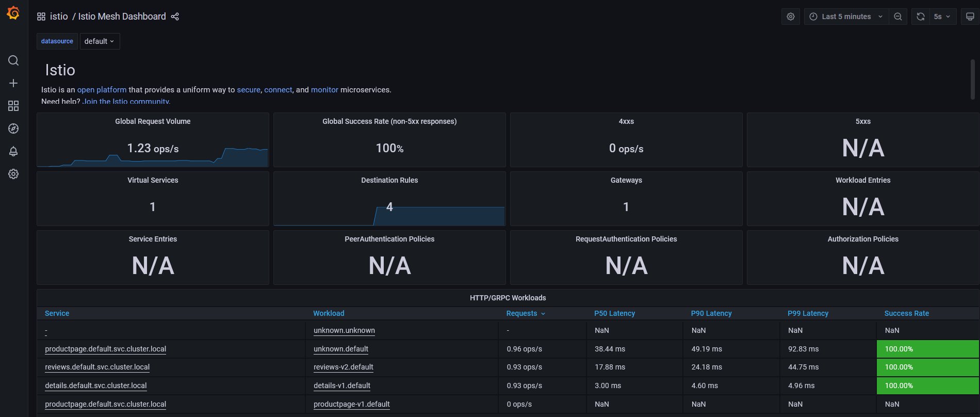Follow the monitor link
980x417 pixels.
pos(324,90)
